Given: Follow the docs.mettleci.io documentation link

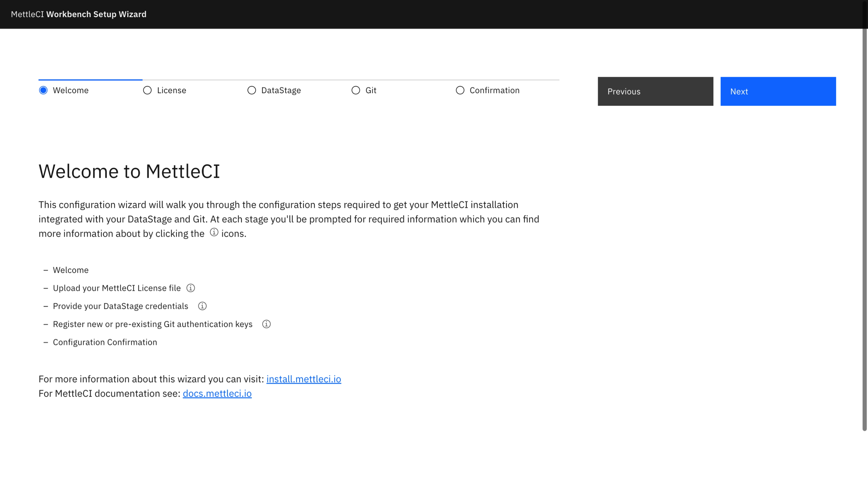Looking at the screenshot, I should pyautogui.click(x=217, y=393).
